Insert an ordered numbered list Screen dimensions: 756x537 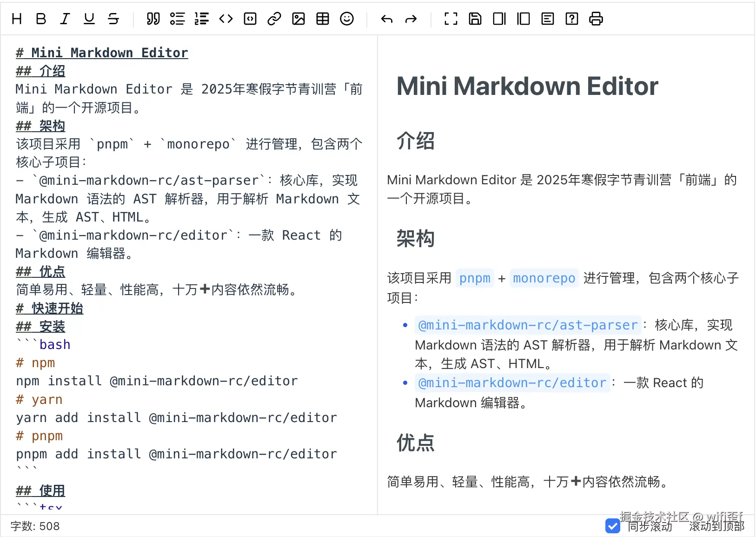point(202,19)
